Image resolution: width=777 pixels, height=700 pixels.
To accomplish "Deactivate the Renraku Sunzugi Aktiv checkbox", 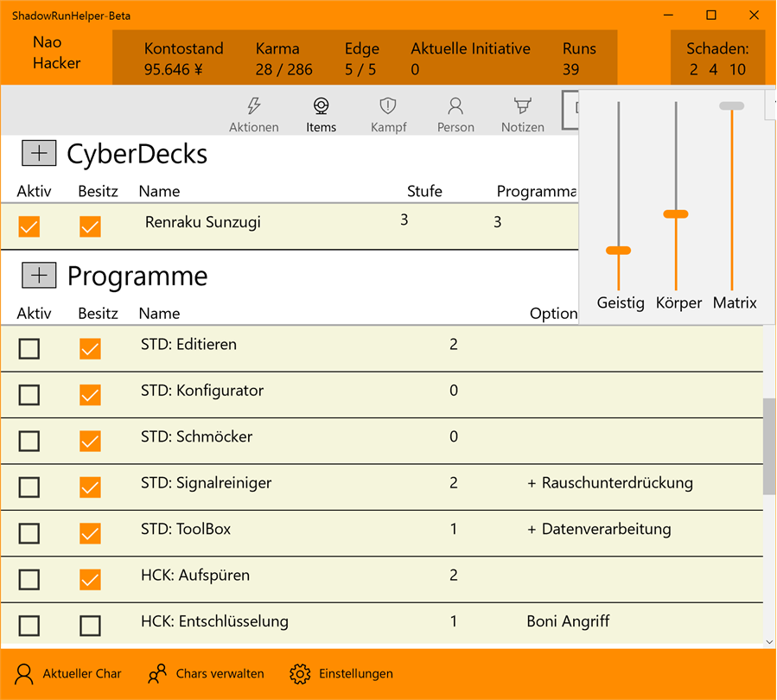I will (29, 226).
